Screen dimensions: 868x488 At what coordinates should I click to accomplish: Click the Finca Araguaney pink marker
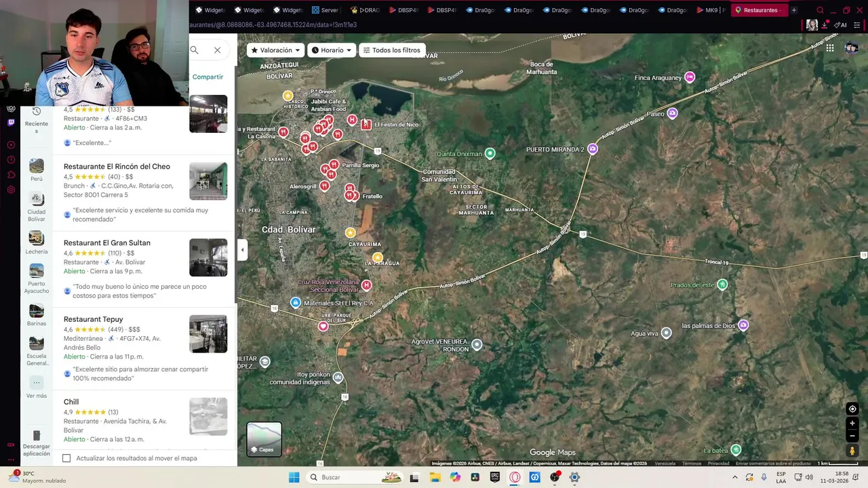[x=690, y=77]
